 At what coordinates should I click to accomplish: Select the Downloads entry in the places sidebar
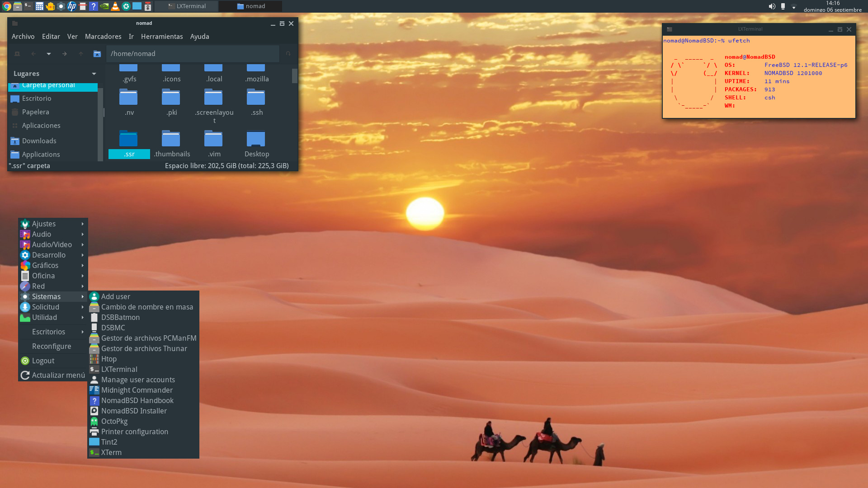39,141
